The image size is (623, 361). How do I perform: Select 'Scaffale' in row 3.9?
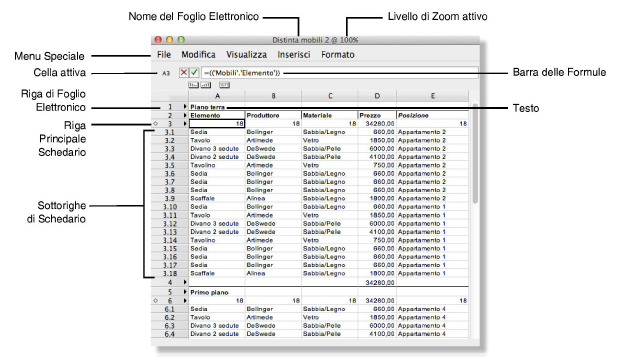[x=217, y=199]
